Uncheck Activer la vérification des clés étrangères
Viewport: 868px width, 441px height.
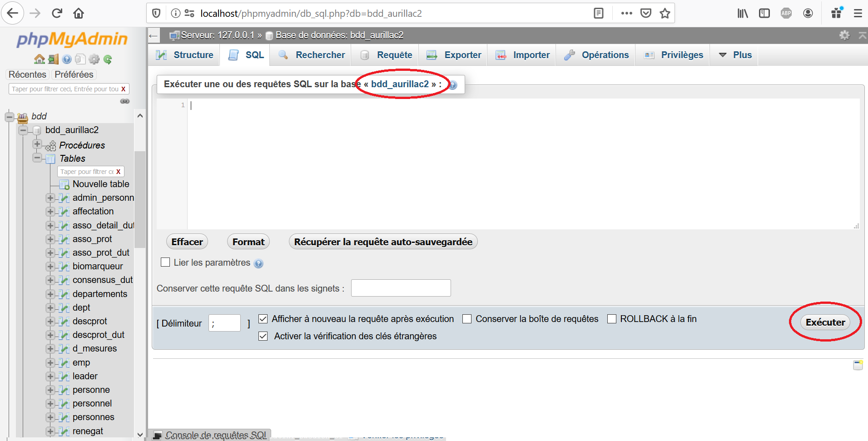263,337
